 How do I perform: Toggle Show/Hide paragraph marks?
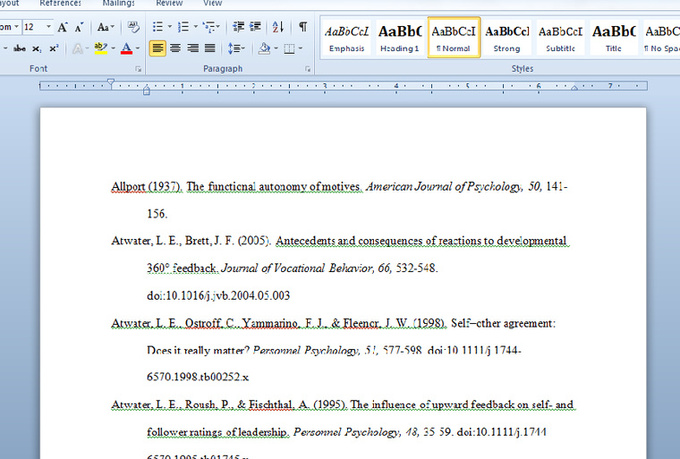coord(303,27)
